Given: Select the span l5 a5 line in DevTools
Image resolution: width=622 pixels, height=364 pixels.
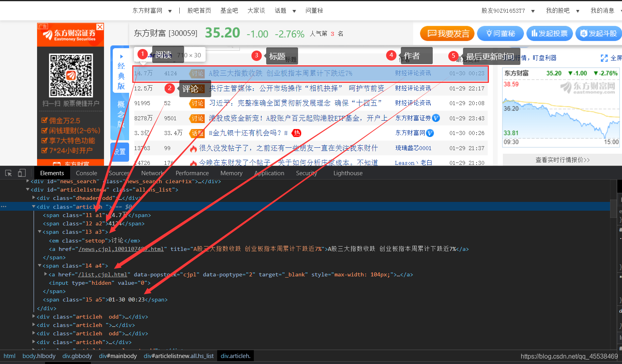Looking at the screenshot, I should click(105, 299).
